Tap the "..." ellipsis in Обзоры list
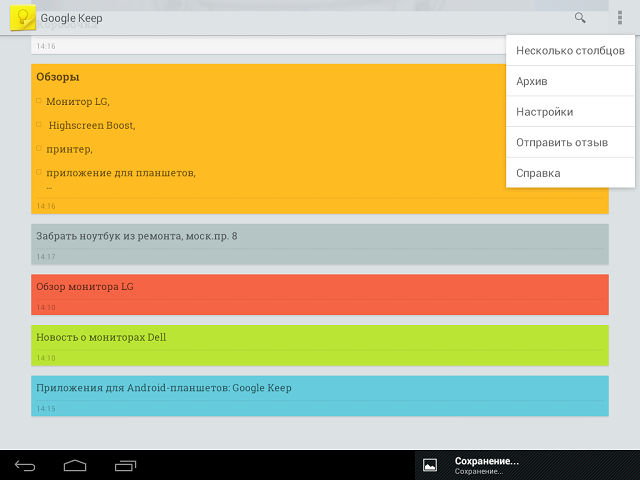This screenshot has height=480, width=640. (x=49, y=188)
